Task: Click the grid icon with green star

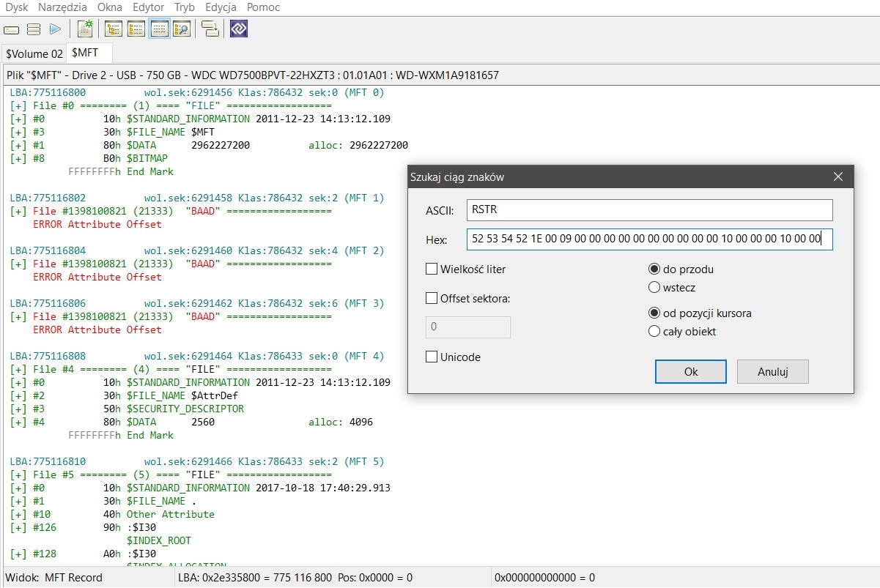Action: [x=85, y=29]
